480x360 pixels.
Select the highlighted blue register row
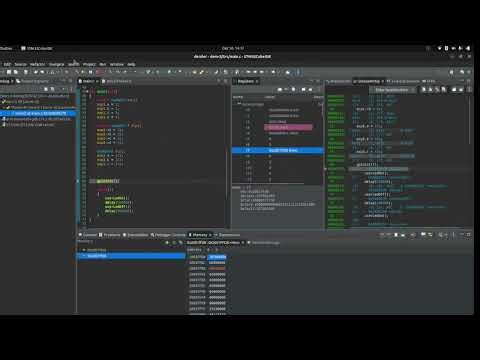click(x=278, y=150)
